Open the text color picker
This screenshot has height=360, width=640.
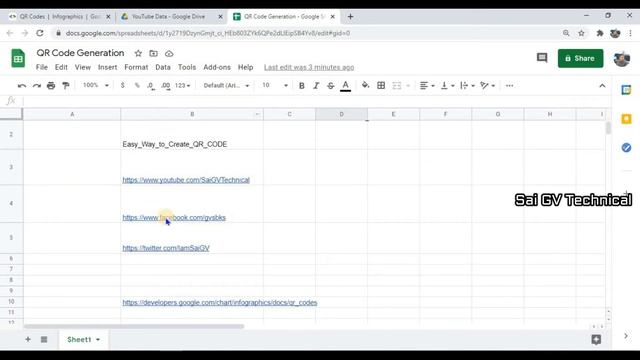coord(345,86)
